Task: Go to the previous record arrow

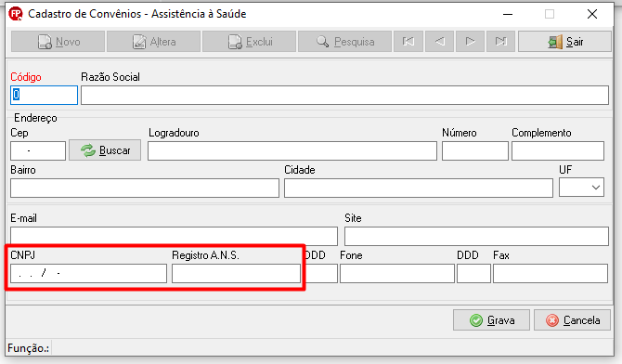Action: 439,41
